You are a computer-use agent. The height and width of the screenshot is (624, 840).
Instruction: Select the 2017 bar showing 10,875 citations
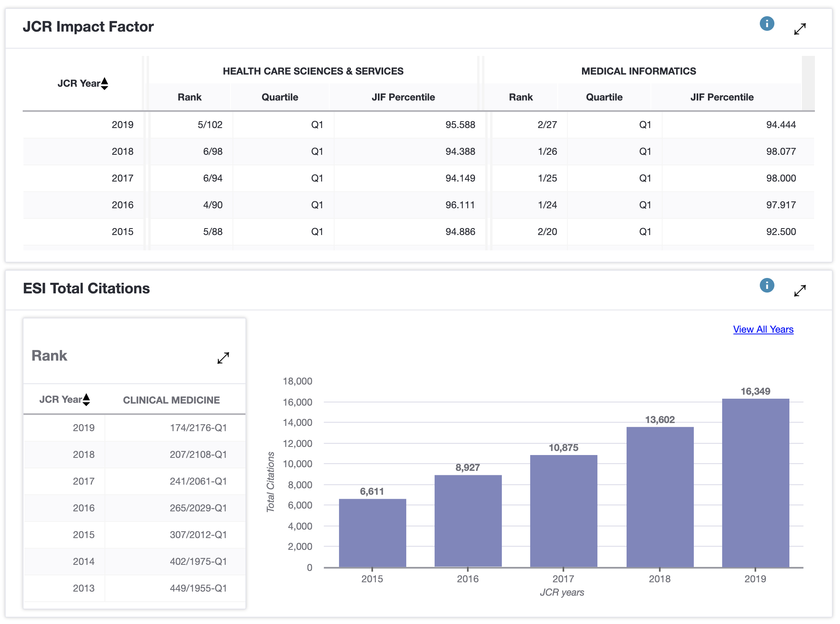[x=563, y=511]
